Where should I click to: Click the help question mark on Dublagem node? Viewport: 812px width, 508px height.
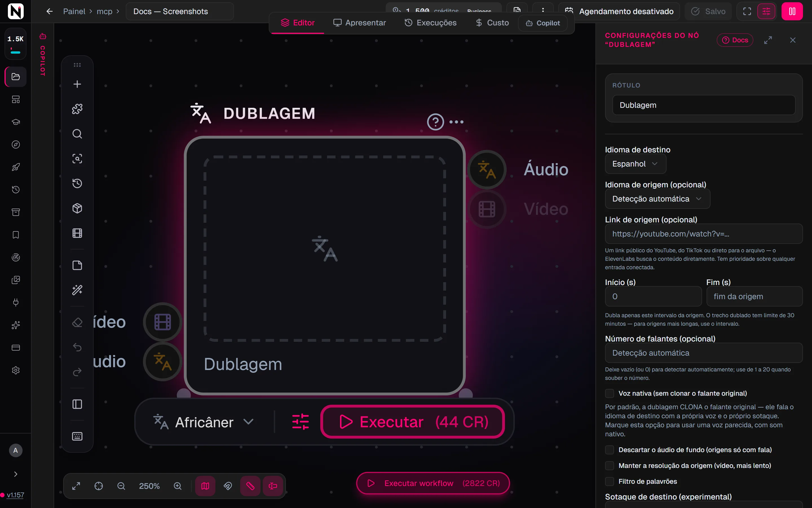[x=435, y=122]
